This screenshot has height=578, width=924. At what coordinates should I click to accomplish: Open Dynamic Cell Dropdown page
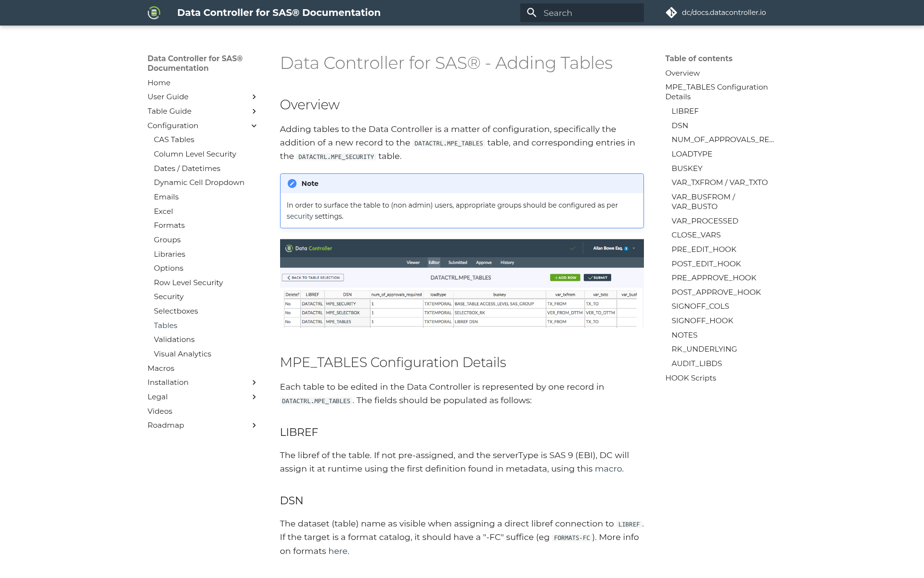coord(199,183)
